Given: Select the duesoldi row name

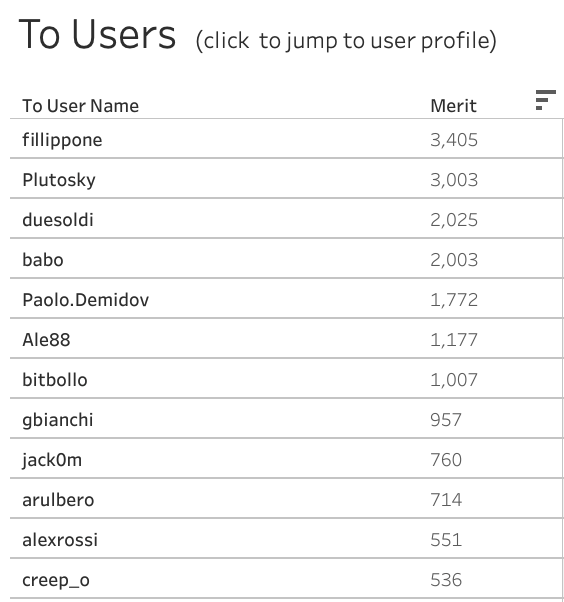Looking at the screenshot, I should coord(58,220).
